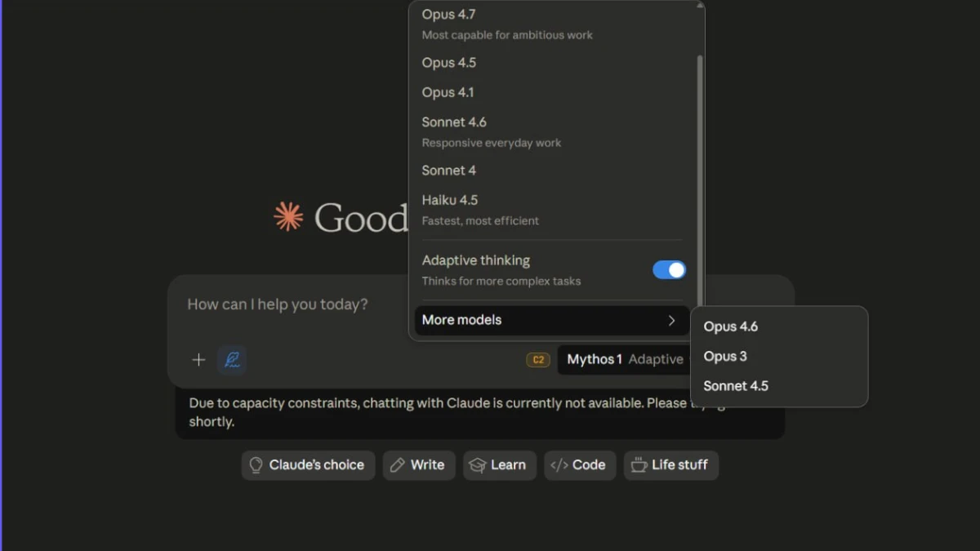980x551 pixels.
Task: Open the More models entry
Action: coord(552,320)
